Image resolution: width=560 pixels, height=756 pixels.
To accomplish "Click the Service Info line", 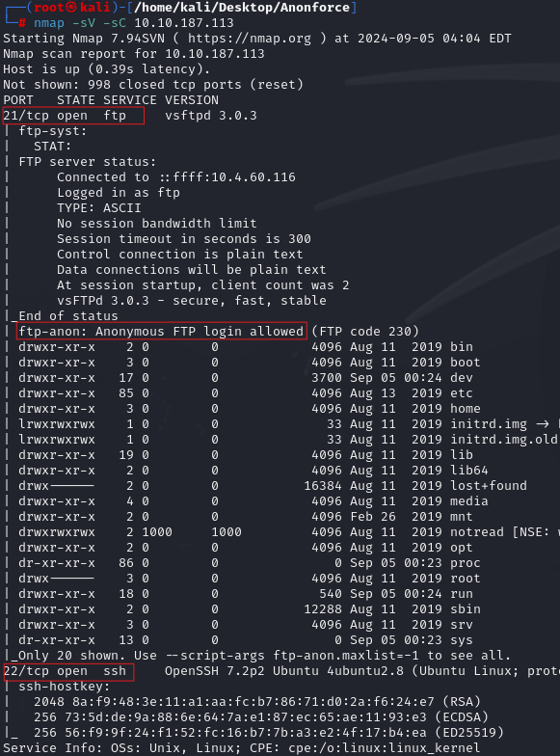I will pyautogui.click(x=241, y=748).
